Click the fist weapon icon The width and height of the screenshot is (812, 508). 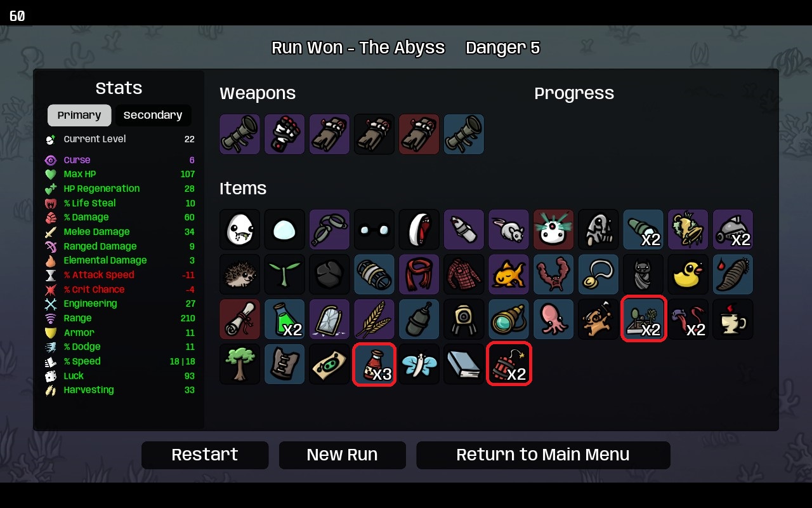(x=285, y=134)
